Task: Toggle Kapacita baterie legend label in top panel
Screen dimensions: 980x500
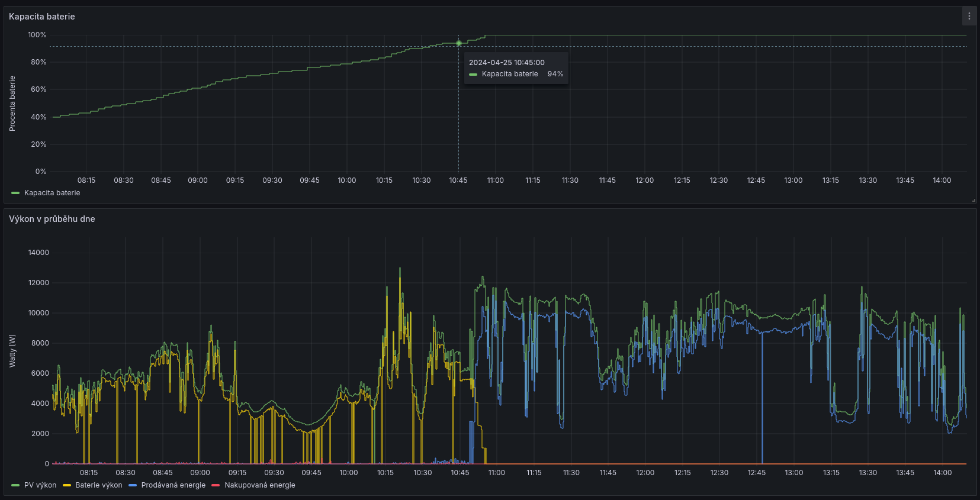Action: [x=52, y=193]
